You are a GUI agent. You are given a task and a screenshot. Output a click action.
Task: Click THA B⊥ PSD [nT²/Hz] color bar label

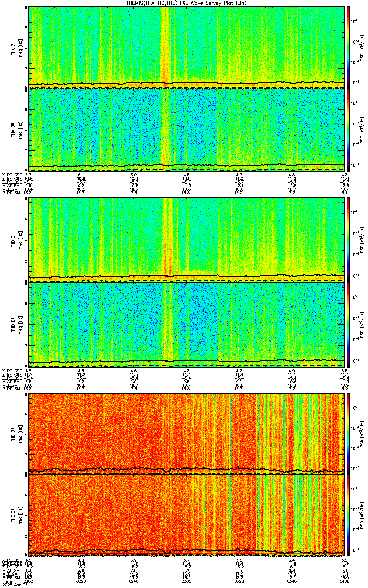point(361,48)
